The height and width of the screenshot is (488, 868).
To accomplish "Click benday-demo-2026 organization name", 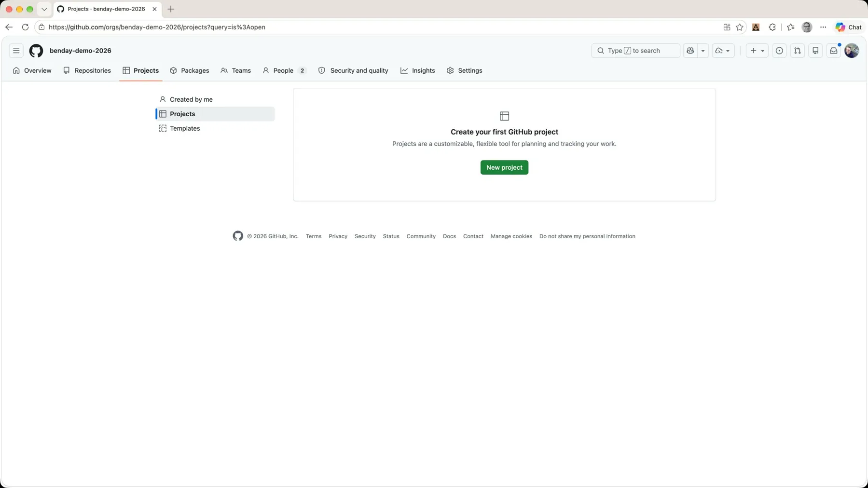I will point(81,51).
